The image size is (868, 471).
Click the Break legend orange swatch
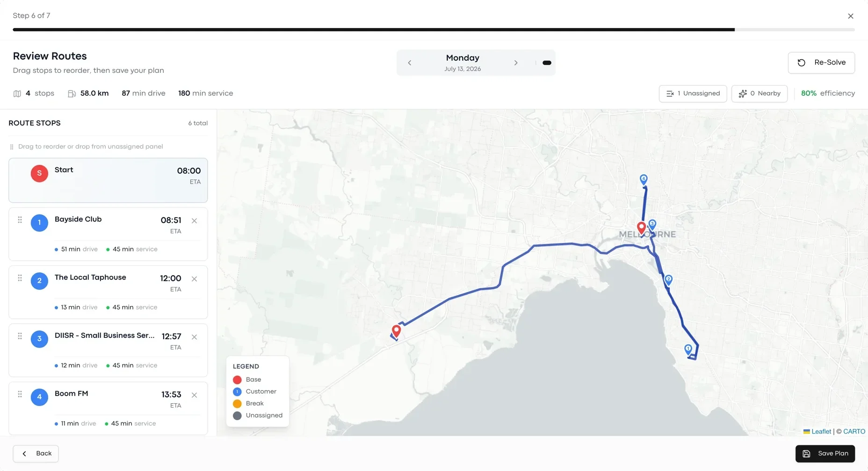point(237,404)
